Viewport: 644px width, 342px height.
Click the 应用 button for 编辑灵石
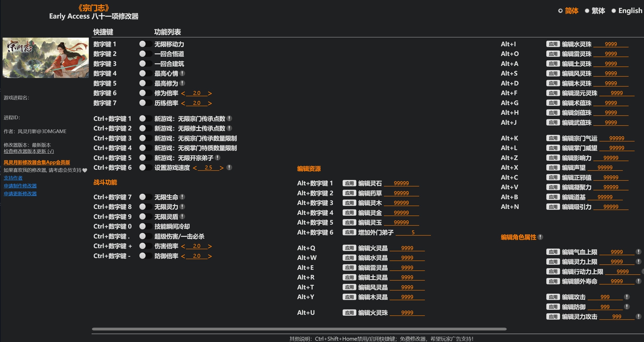[x=350, y=183]
